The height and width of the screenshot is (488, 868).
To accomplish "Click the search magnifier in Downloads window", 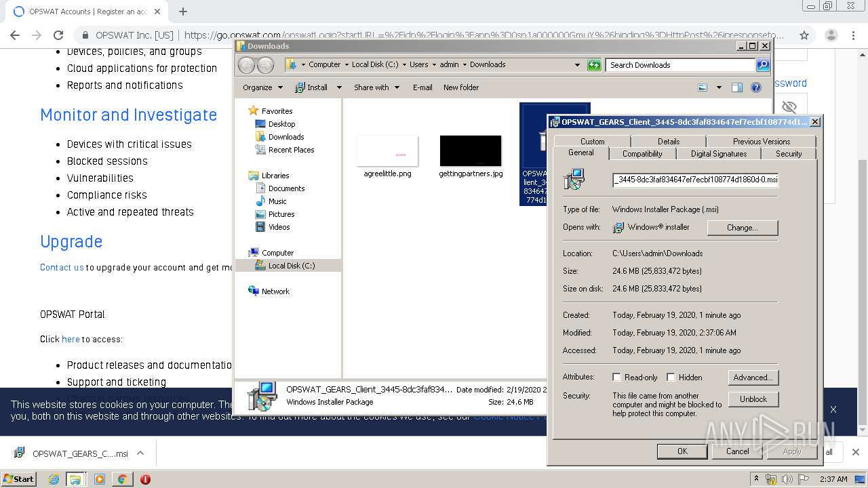I will pos(763,65).
